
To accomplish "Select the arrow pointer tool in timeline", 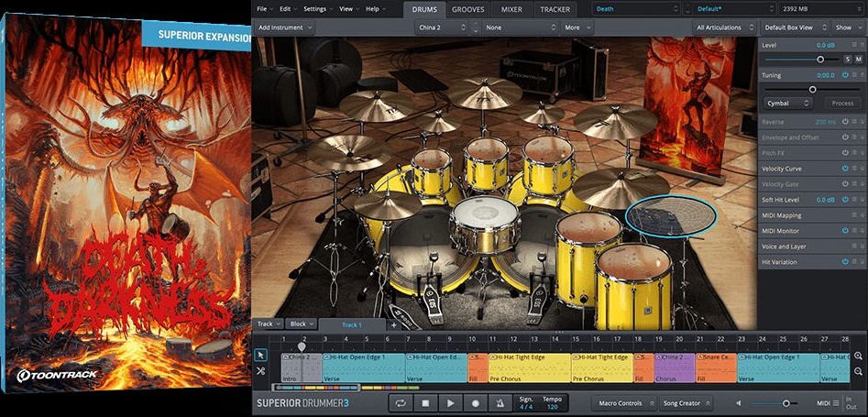I will pyautogui.click(x=260, y=355).
